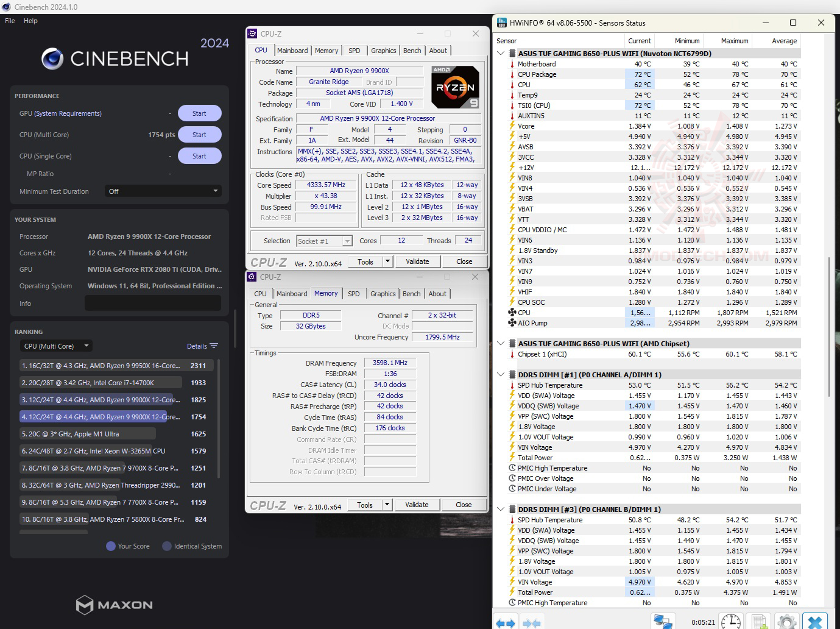Click Tools button in top CPU-Z window
Image resolution: width=840 pixels, height=629 pixels.
[365, 261]
